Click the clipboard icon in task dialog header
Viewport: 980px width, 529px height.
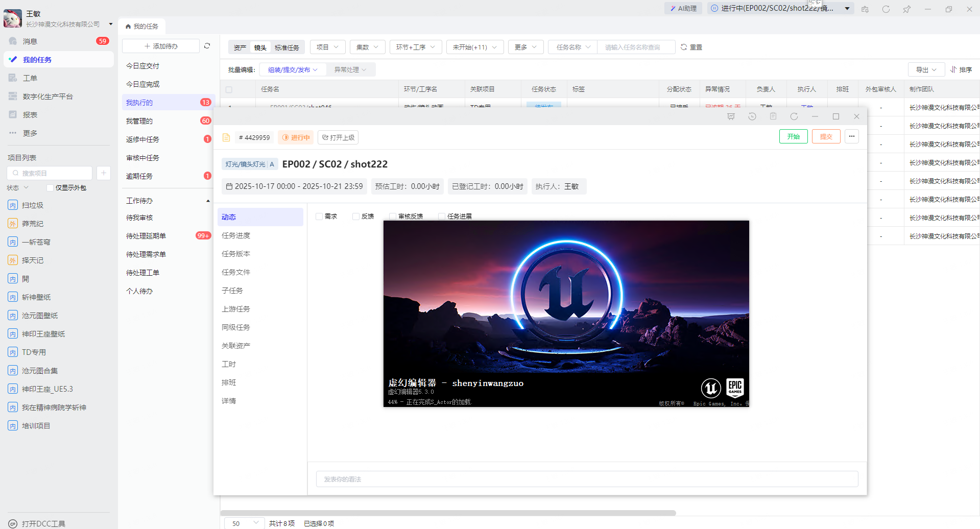tap(773, 116)
